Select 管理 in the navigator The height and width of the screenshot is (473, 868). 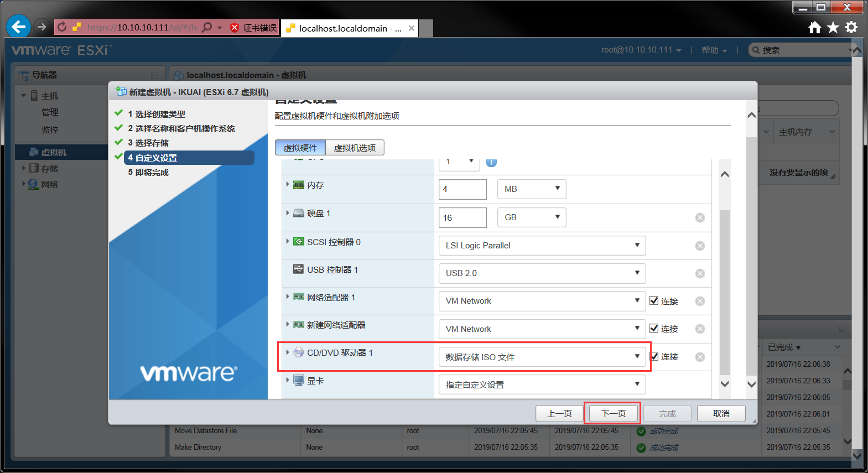pyautogui.click(x=50, y=112)
